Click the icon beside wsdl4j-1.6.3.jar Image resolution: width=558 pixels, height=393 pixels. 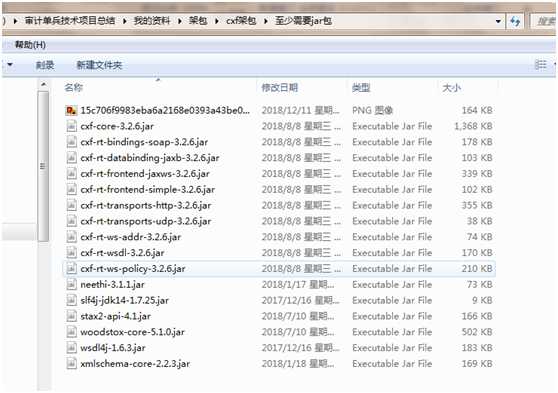(71, 348)
